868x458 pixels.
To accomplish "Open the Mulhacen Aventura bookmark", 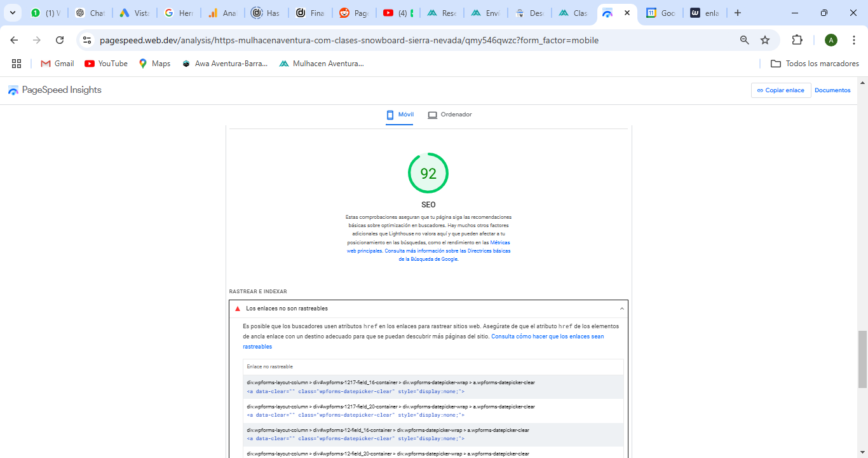I will pyautogui.click(x=322, y=64).
